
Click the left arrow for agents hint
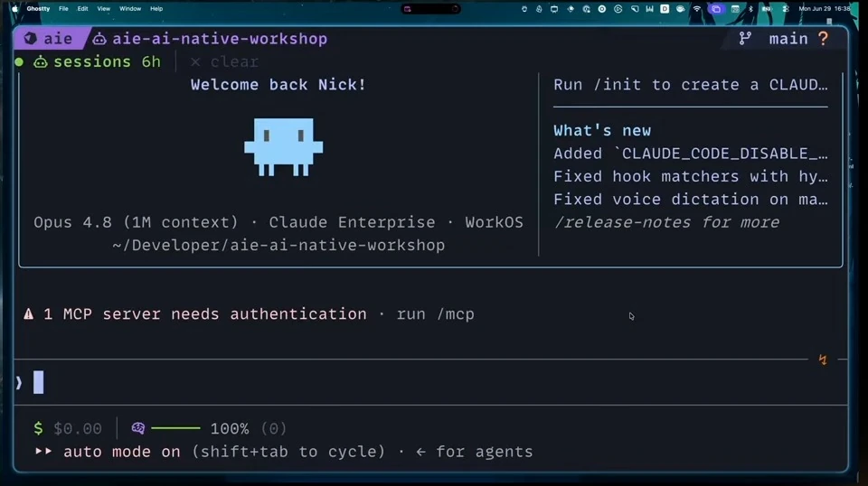pyautogui.click(x=474, y=452)
